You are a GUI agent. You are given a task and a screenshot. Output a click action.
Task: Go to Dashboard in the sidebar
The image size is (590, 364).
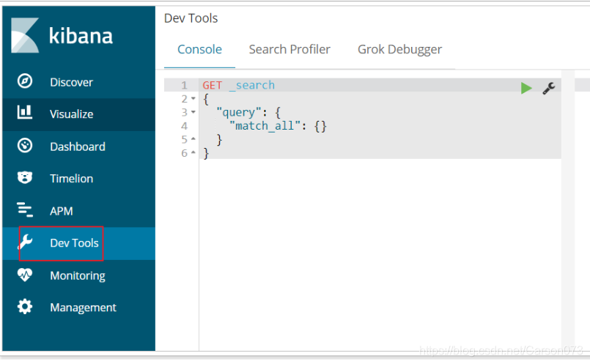[x=78, y=146]
